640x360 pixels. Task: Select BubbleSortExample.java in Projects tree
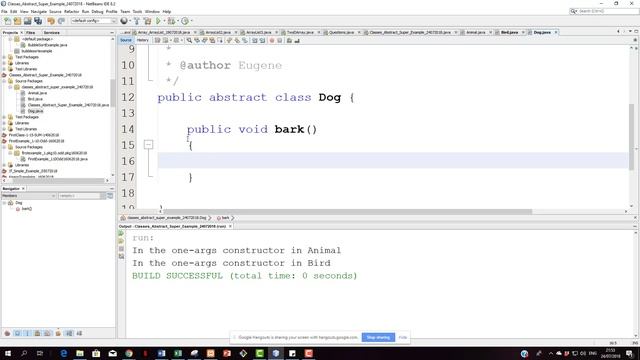[x=47, y=45]
